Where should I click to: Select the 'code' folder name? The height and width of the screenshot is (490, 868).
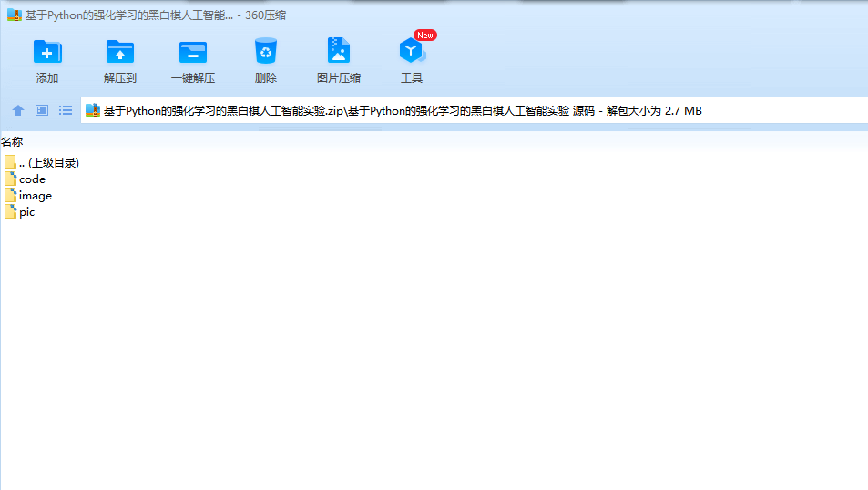pyautogui.click(x=32, y=179)
